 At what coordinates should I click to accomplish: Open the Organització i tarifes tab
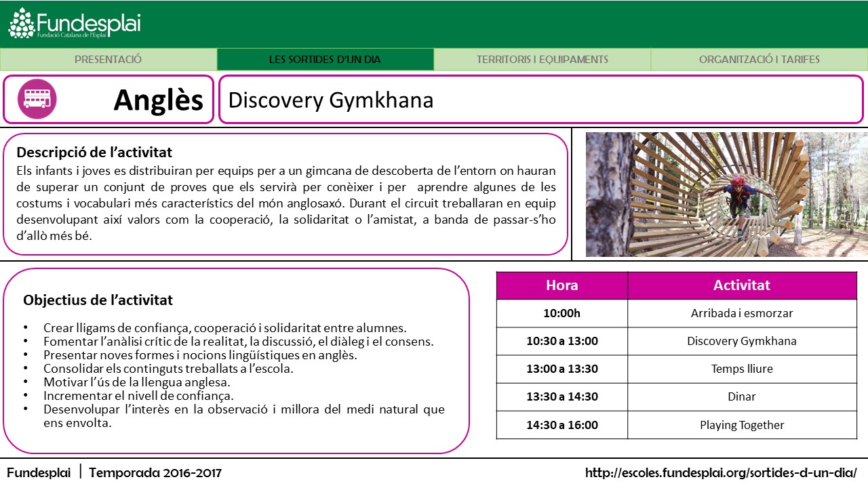(759, 60)
